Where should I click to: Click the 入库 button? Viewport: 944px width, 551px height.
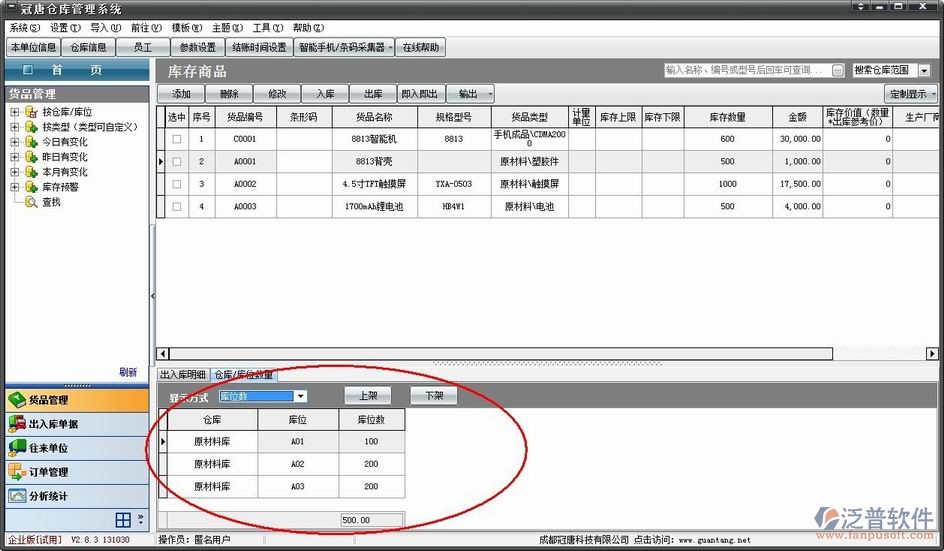(x=325, y=94)
